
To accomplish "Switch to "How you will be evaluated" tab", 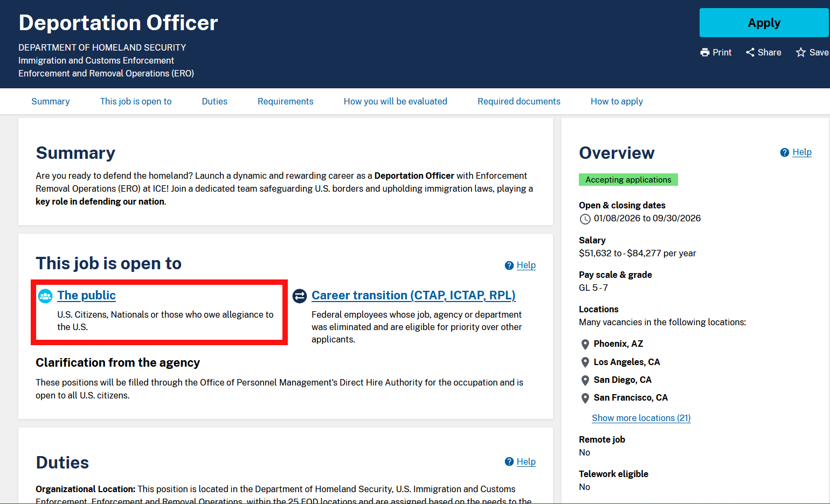I will click(x=396, y=101).
